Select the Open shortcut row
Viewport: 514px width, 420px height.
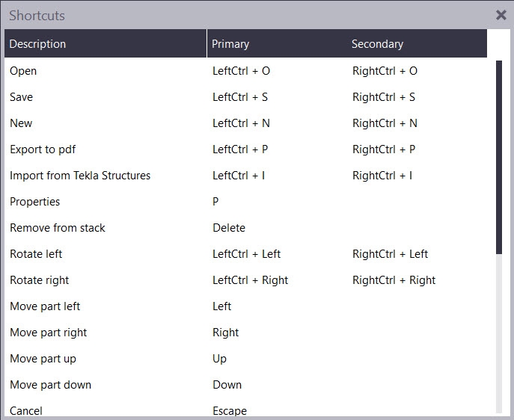[23, 71]
